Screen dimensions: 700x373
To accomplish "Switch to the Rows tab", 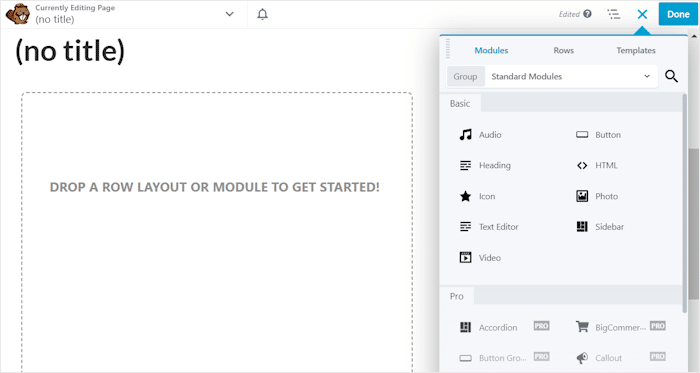I will tap(563, 50).
